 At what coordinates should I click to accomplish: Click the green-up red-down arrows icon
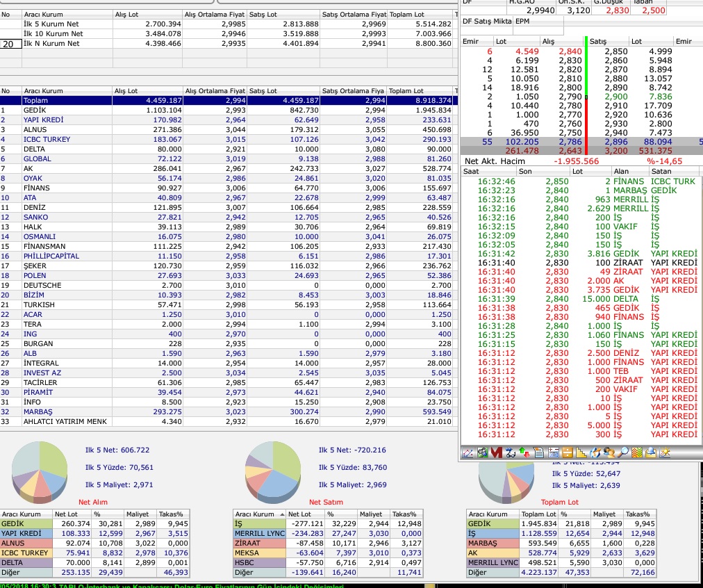click(x=524, y=453)
